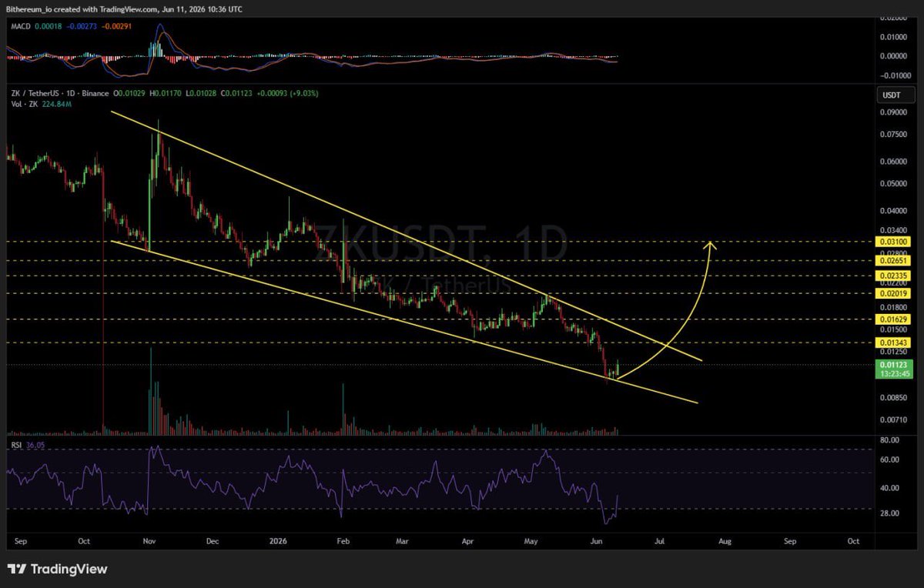Click the open value O0.01029
This screenshot has height=588, width=924.
[131, 93]
